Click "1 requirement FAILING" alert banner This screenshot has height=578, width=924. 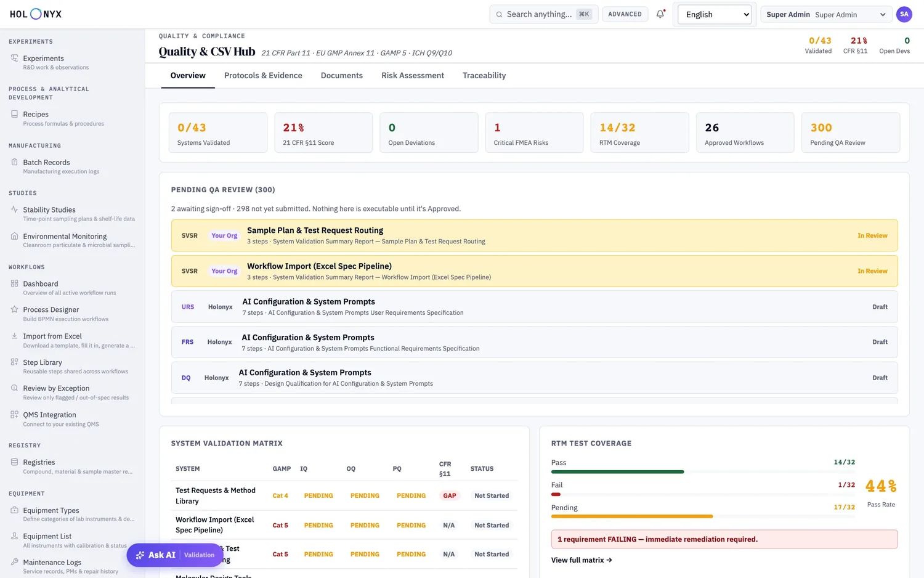724,539
